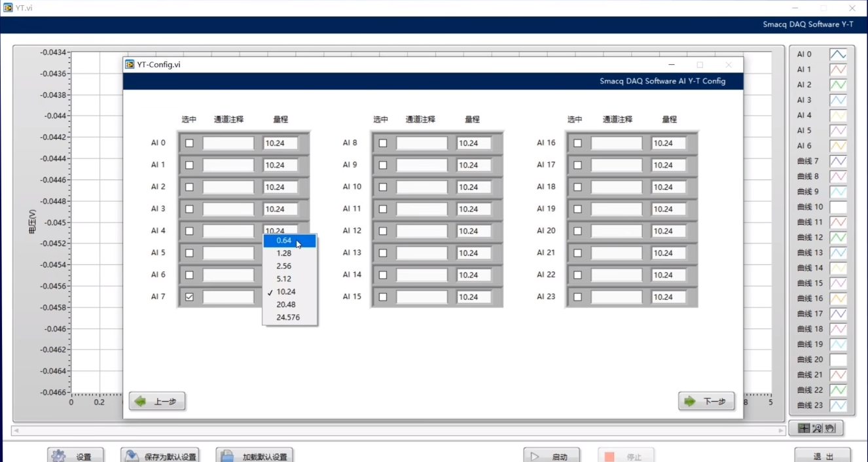Open the 曲线 8 plot style icon
The width and height of the screenshot is (868, 462).
[838, 177]
